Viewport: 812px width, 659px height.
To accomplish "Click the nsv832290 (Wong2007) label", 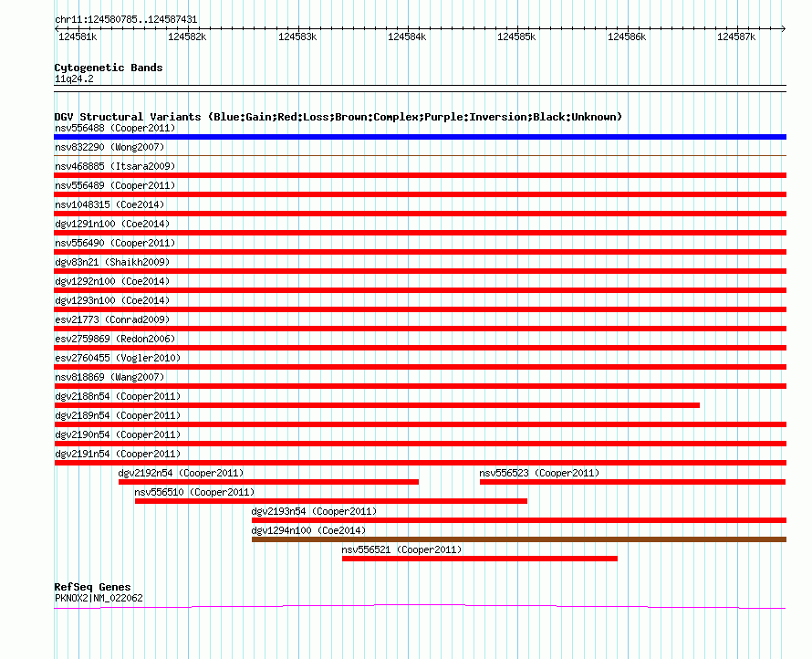I will click(109, 147).
